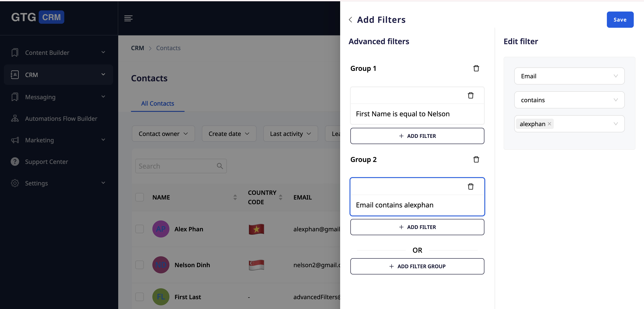Open Automations Flow Builder in the sidebar
The height and width of the screenshot is (309, 644).
(58, 118)
